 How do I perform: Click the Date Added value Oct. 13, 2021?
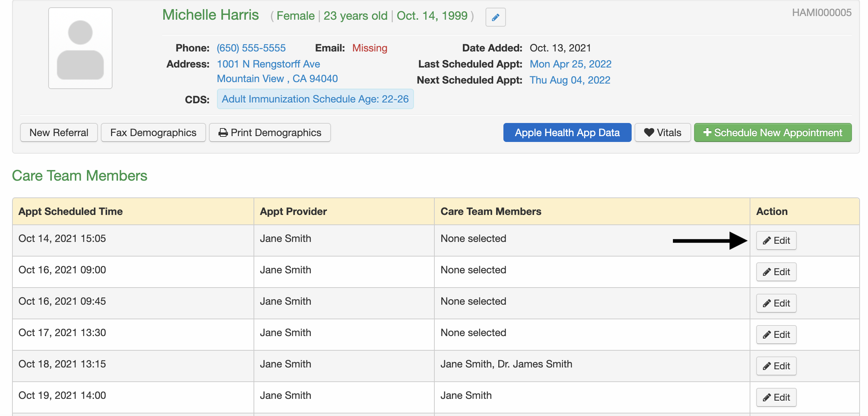[x=560, y=48]
